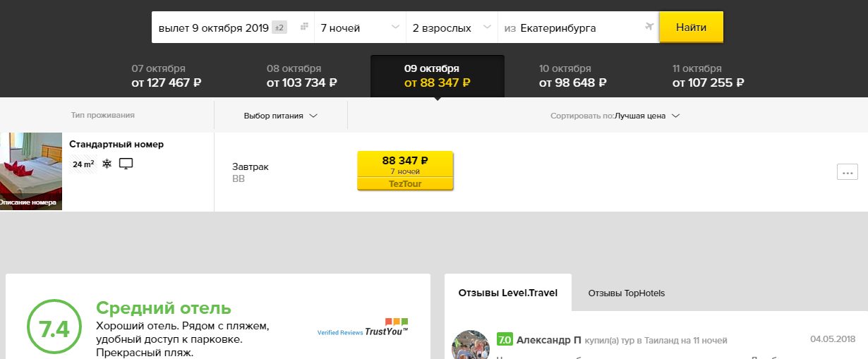
Task: Click the airplane icon in departure city field
Action: [x=649, y=28]
